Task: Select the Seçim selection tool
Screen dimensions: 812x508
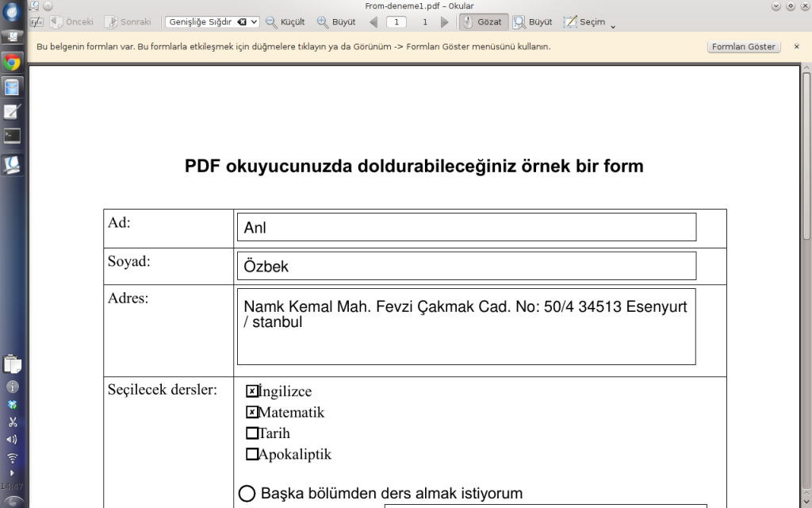Action: click(584, 21)
